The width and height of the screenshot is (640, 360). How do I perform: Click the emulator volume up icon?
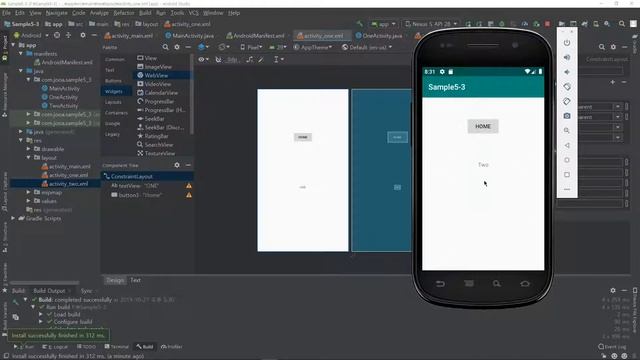[x=567, y=57]
